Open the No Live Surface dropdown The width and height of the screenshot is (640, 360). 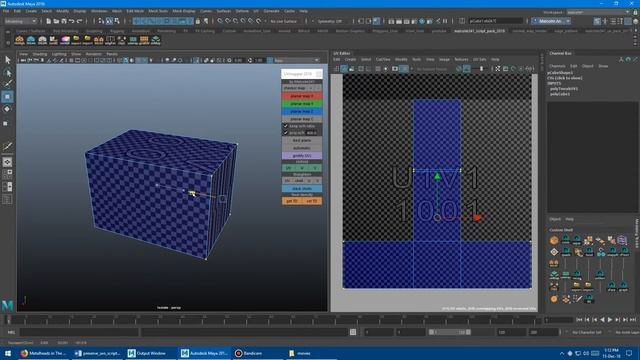click(x=285, y=21)
